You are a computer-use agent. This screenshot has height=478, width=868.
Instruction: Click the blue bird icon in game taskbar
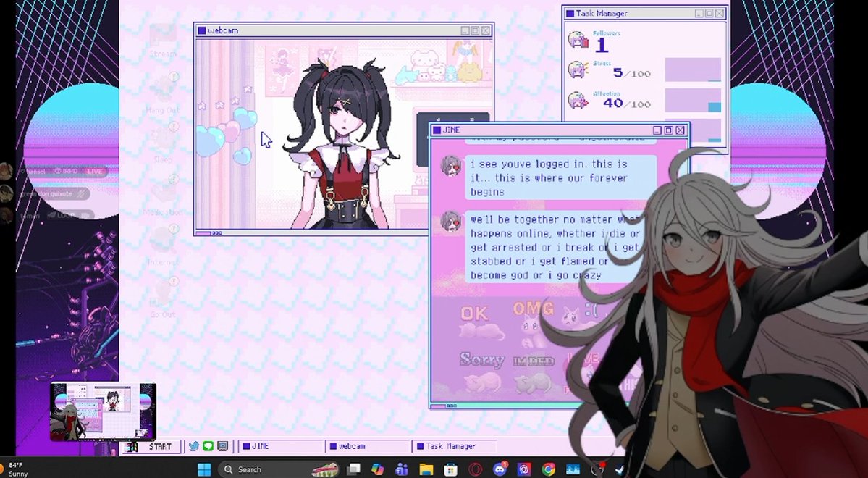pos(193,446)
